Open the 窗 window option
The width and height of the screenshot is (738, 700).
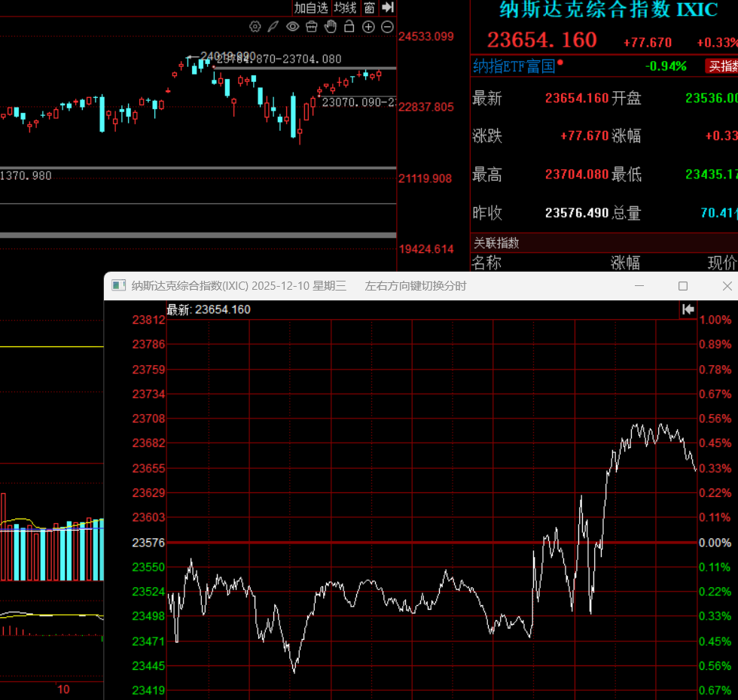point(369,8)
